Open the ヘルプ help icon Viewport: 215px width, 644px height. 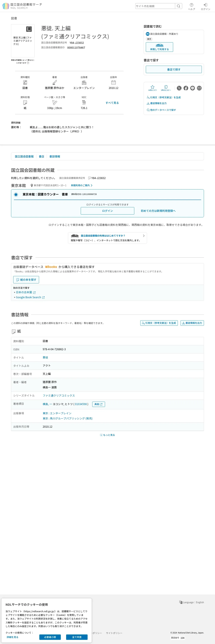tap(191, 7)
